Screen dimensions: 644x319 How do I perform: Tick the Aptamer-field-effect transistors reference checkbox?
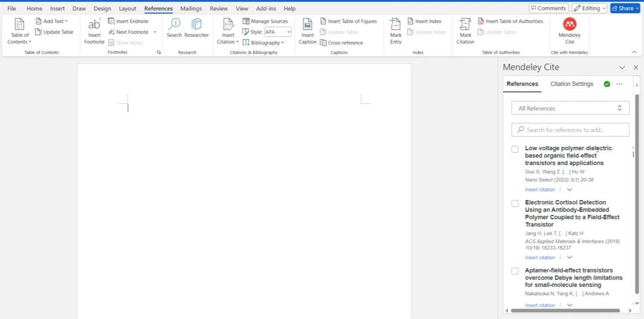click(x=515, y=271)
